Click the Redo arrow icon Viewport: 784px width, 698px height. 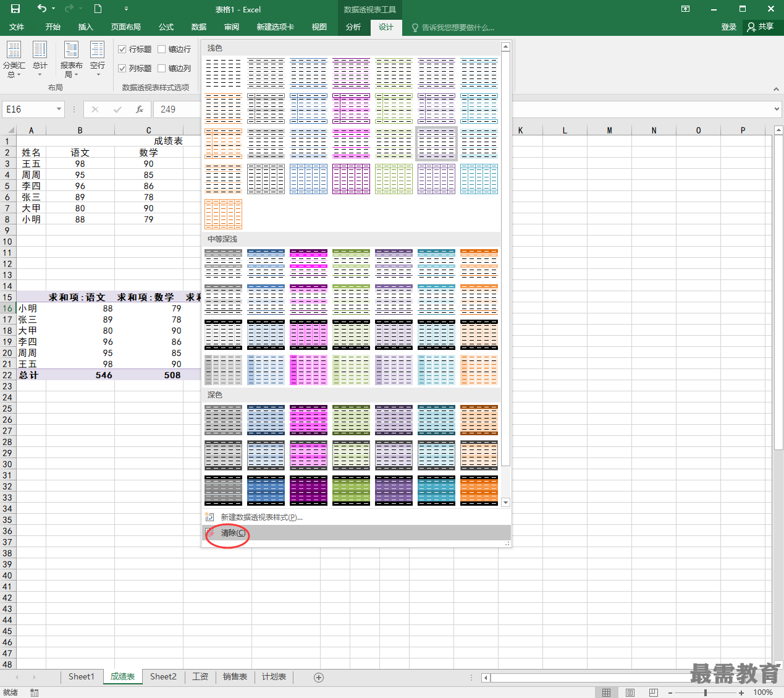69,9
